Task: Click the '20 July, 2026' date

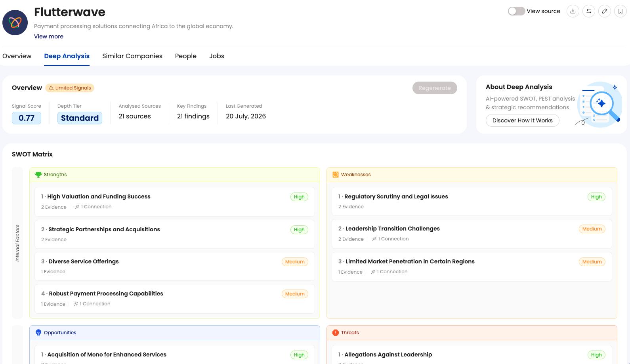Action: click(246, 116)
